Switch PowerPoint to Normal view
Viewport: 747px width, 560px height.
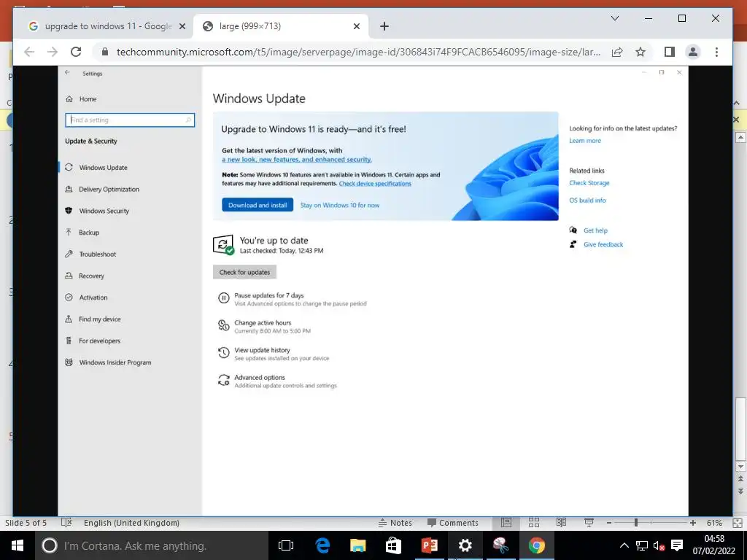[506, 523]
